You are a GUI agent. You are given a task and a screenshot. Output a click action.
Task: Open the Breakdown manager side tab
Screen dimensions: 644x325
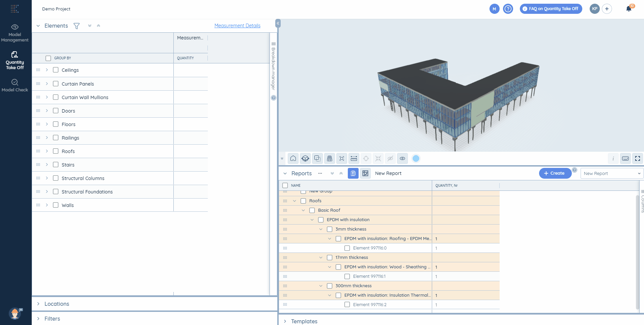point(274,66)
